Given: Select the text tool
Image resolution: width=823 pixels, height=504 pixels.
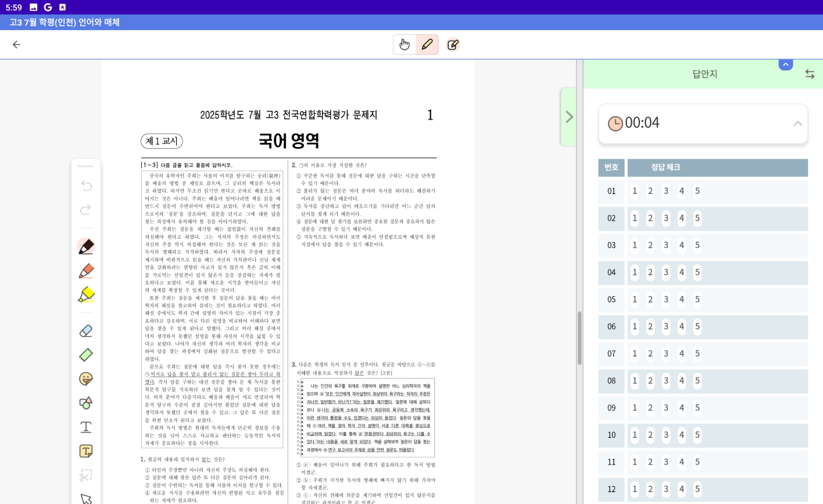Looking at the screenshot, I should click(x=86, y=427).
